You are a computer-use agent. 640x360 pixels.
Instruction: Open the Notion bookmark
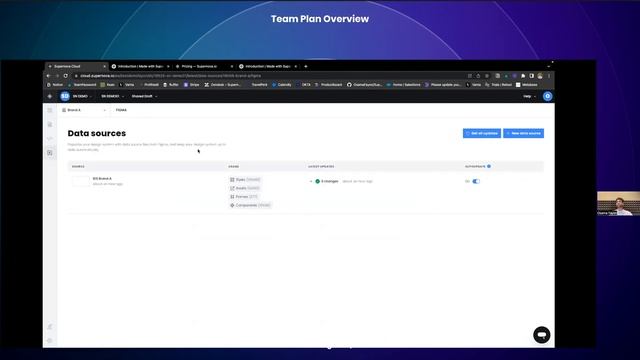click(55, 85)
